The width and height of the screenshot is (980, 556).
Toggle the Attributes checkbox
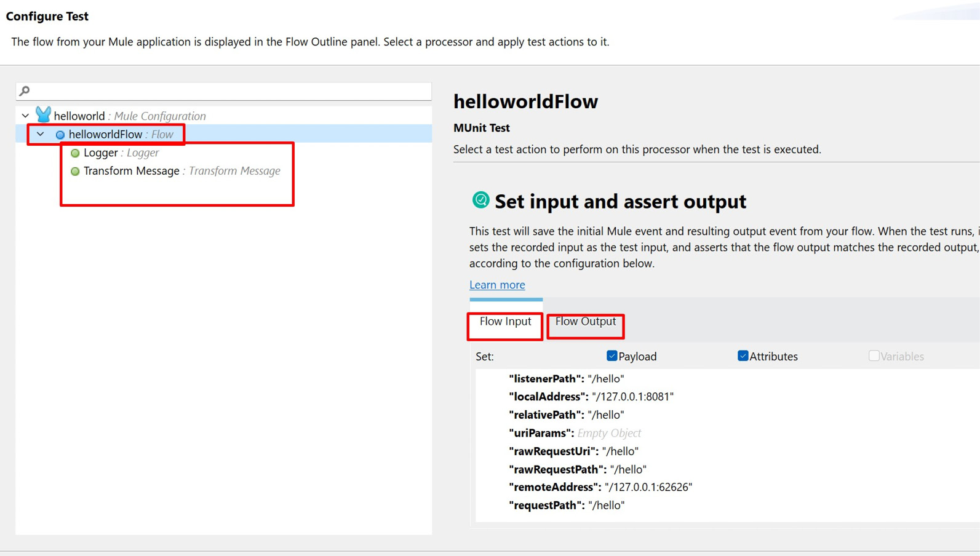743,355
